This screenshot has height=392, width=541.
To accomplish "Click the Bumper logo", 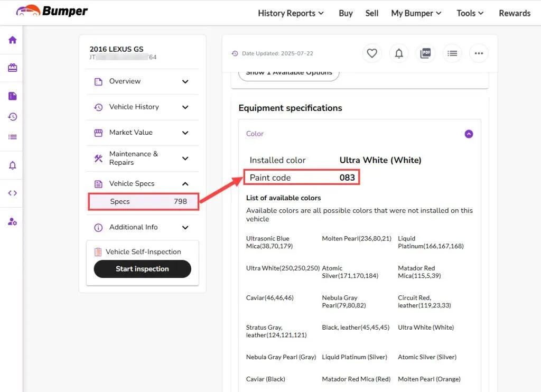I will click(x=52, y=11).
